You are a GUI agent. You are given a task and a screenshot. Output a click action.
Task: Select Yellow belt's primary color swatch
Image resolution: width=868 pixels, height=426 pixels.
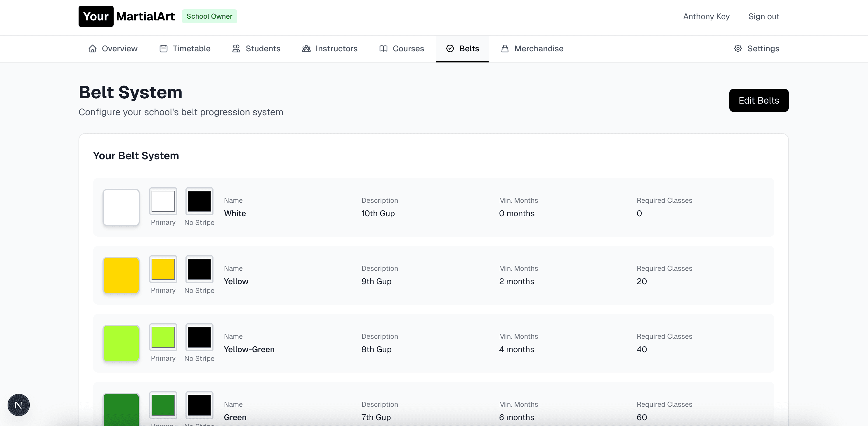(x=163, y=269)
